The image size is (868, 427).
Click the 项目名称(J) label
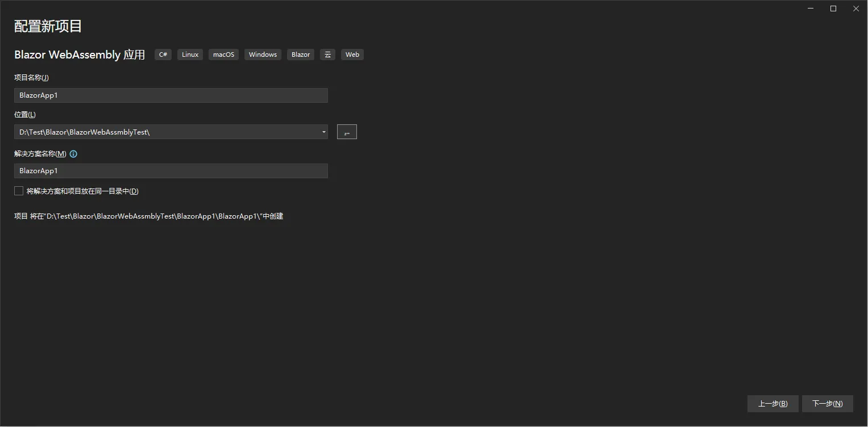32,78
